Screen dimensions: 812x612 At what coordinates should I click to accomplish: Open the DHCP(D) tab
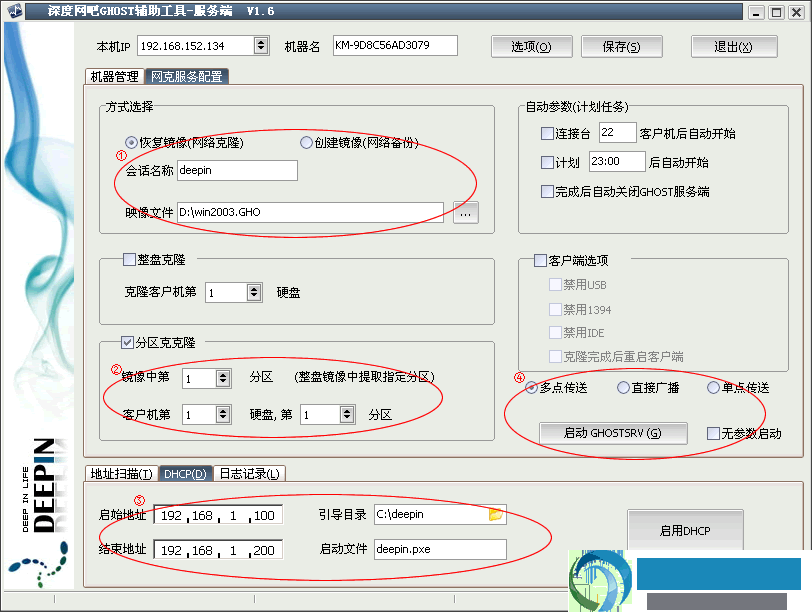pyautogui.click(x=185, y=473)
